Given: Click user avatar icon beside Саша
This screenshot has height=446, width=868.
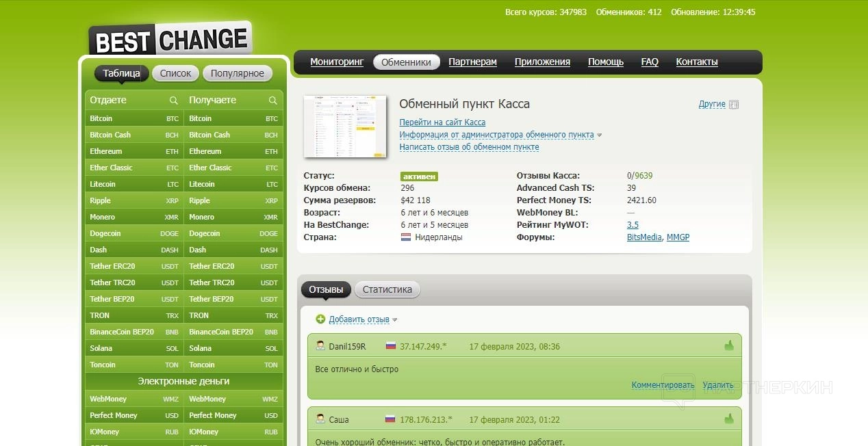Looking at the screenshot, I should (320, 419).
